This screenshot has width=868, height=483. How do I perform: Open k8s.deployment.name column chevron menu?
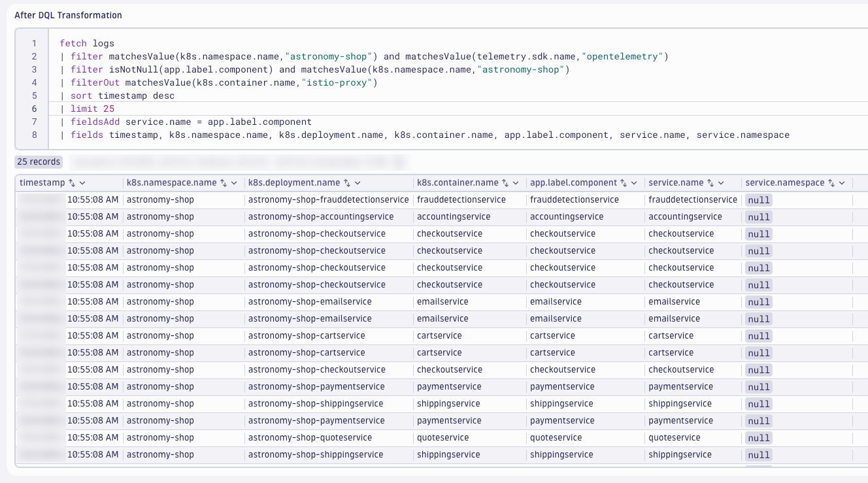(x=358, y=183)
